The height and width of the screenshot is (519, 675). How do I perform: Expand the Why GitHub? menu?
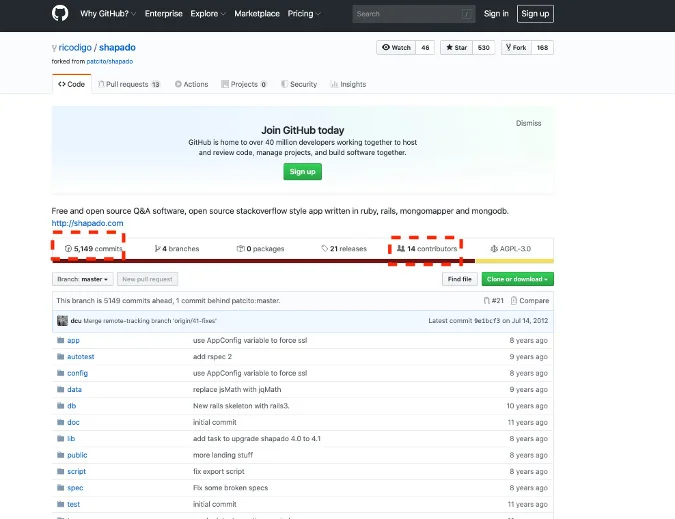(108, 13)
